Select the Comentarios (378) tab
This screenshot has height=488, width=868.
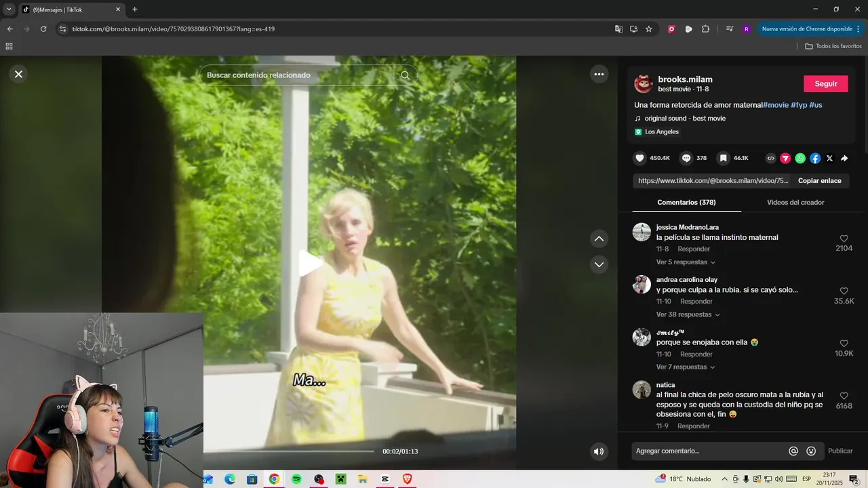686,203
